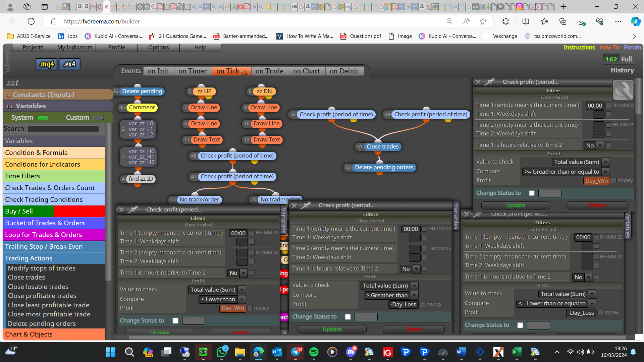The height and width of the screenshot is (362, 644).
Task: Check Change Status to box in bottom-middle panel
Action: click(x=348, y=317)
